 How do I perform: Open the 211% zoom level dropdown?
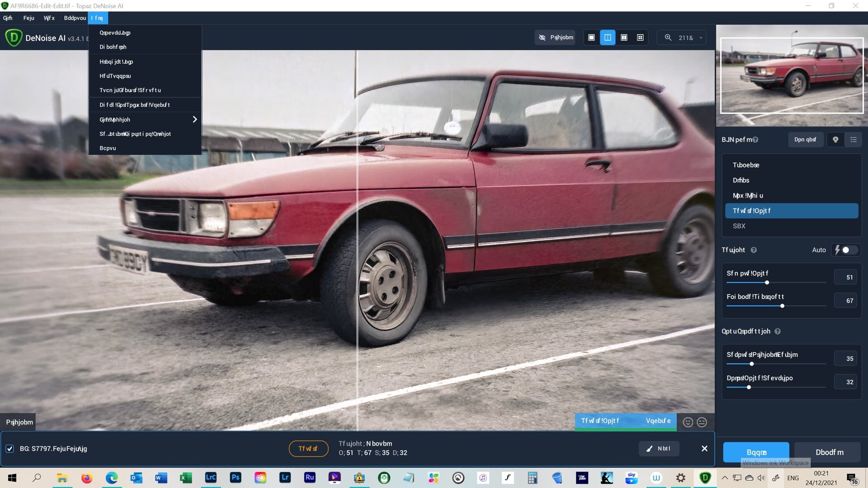[685, 38]
